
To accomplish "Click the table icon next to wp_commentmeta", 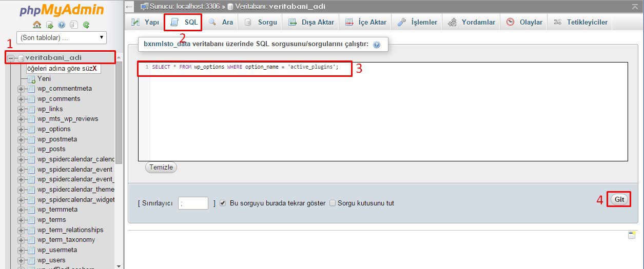I will pyautogui.click(x=31, y=89).
